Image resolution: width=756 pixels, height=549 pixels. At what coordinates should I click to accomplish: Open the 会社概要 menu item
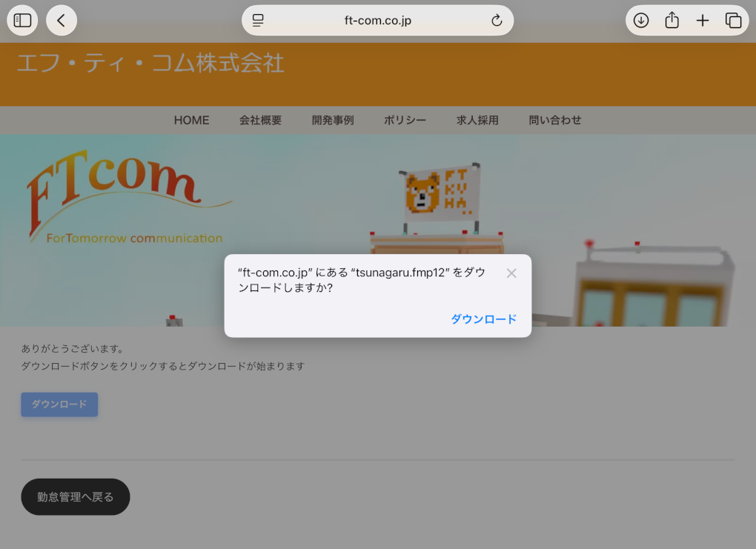(x=260, y=120)
